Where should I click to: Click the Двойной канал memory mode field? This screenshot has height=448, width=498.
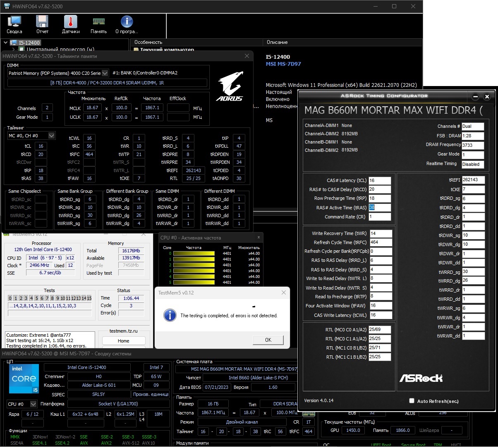pyautogui.click(x=242, y=422)
